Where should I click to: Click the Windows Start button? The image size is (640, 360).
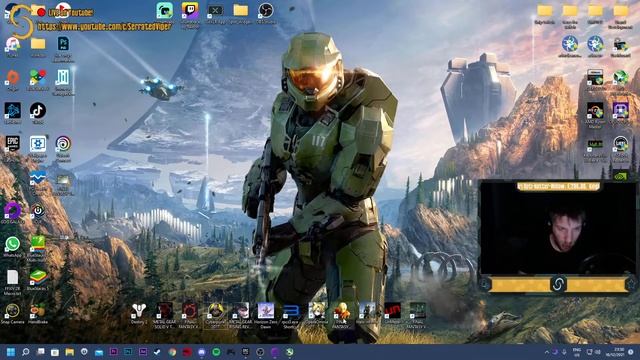pos(11,352)
